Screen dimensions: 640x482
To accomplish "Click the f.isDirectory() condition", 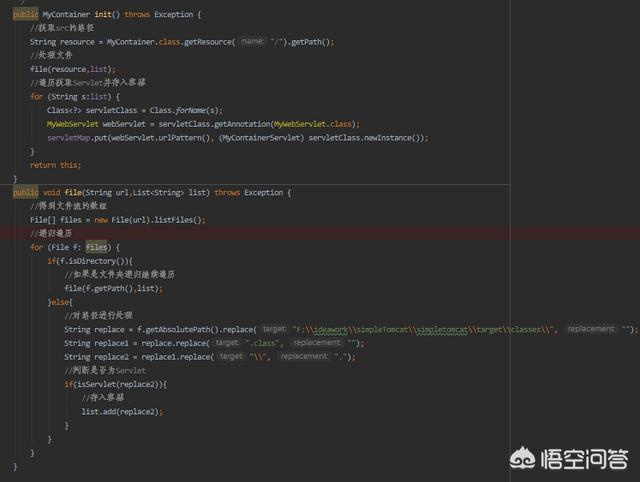I will (93, 261).
